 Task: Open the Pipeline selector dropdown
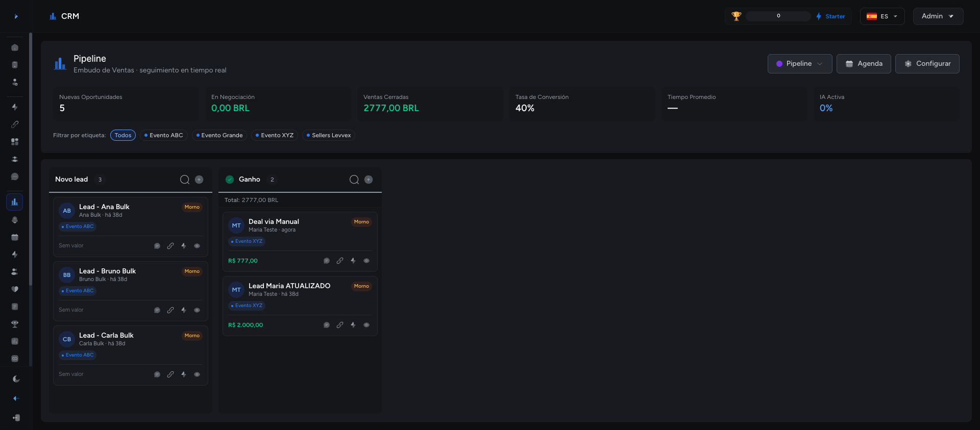click(x=800, y=64)
